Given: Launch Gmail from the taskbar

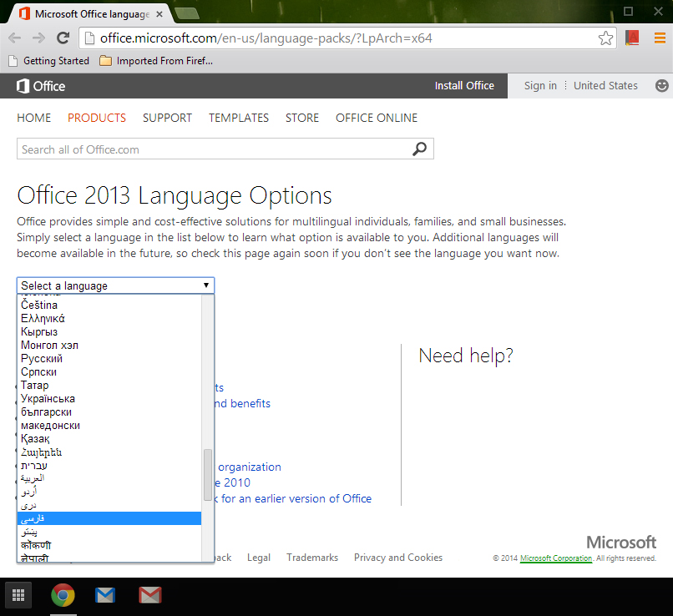Looking at the screenshot, I should click(149, 596).
